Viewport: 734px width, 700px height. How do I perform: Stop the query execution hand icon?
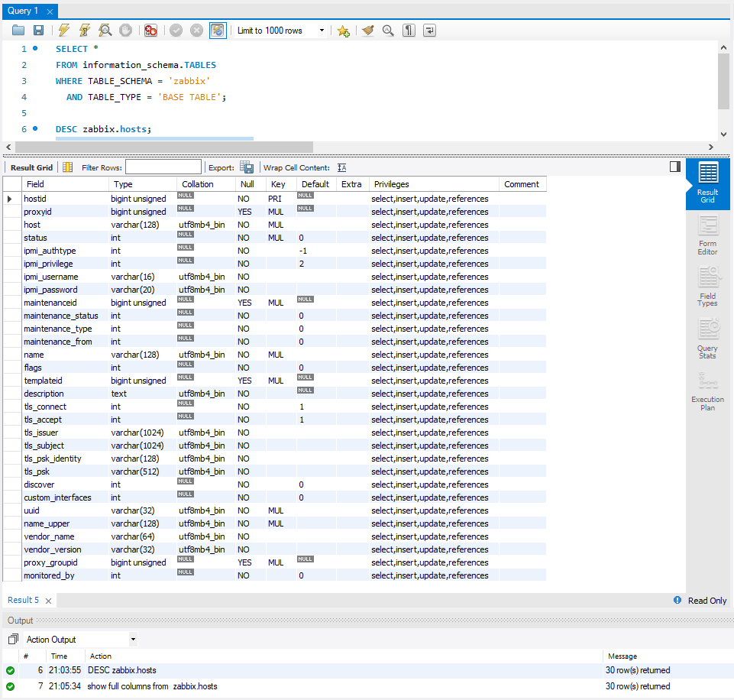[125, 31]
